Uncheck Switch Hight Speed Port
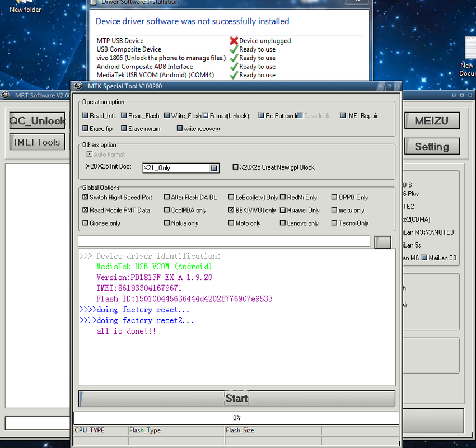The width and height of the screenshot is (476, 448). (85, 197)
